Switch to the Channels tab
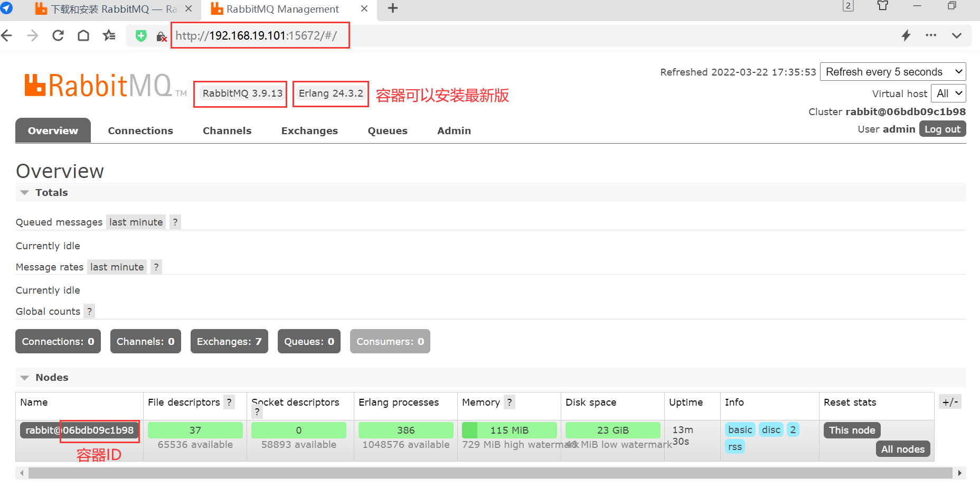This screenshot has width=980, height=487. (227, 130)
